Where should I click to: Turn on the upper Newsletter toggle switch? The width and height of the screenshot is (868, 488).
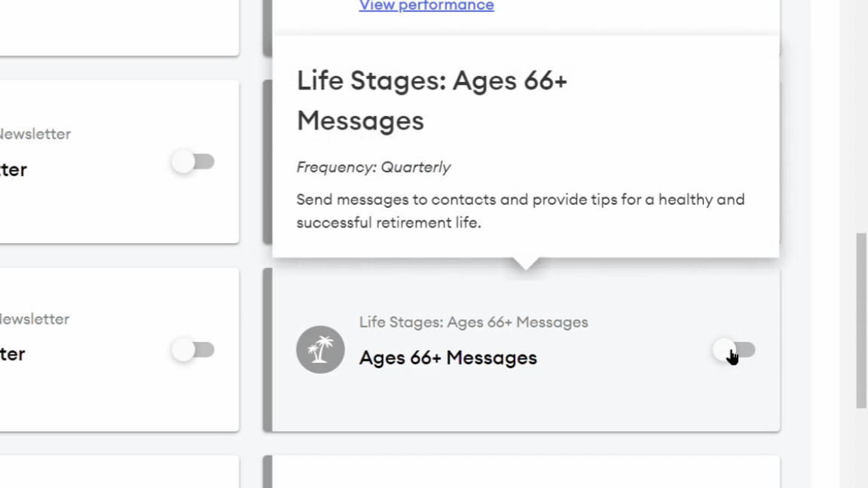point(193,162)
